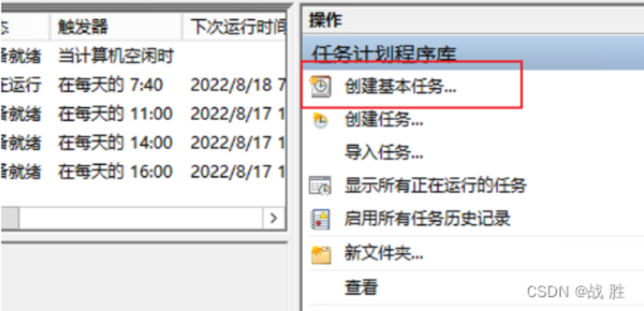Expand the 查看 submenu
The image size is (644, 311).
[x=361, y=287]
